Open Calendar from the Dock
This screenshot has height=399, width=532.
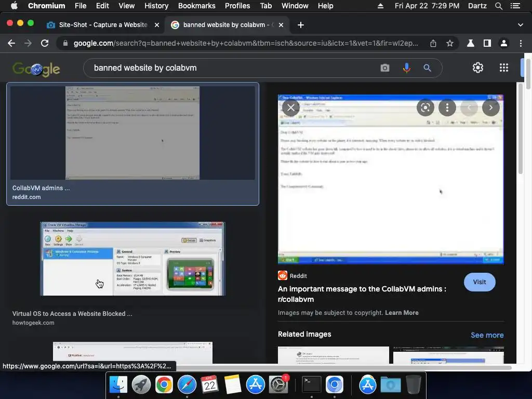[209, 385]
